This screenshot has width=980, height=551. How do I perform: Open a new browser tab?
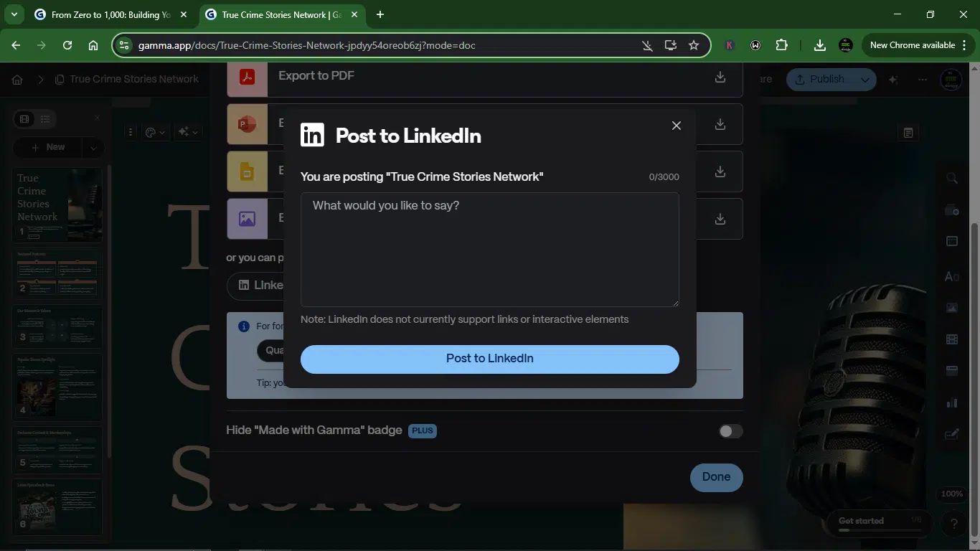(x=380, y=14)
